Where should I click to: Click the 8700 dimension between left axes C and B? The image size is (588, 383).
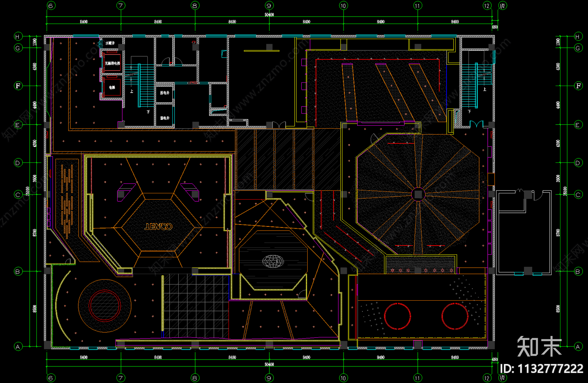35,232
